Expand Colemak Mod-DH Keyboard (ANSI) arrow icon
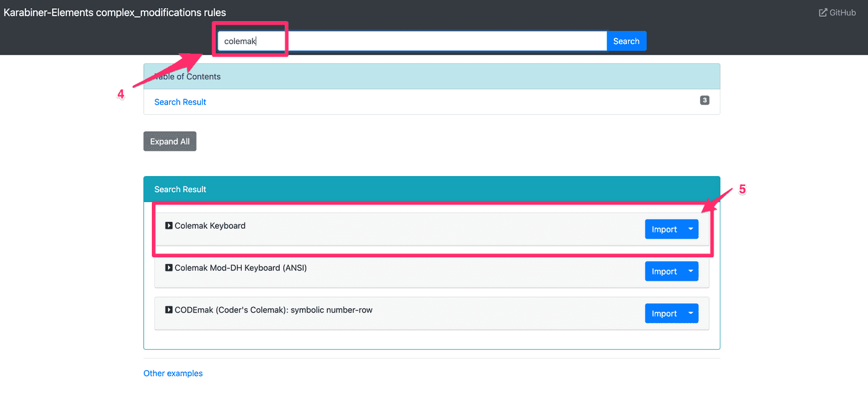The height and width of the screenshot is (411, 868). pyautogui.click(x=169, y=268)
